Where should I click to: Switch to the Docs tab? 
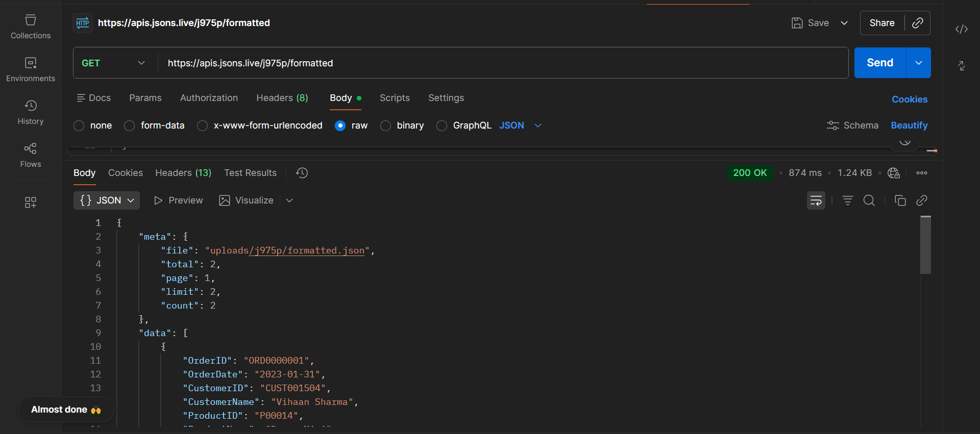point(94,98)
